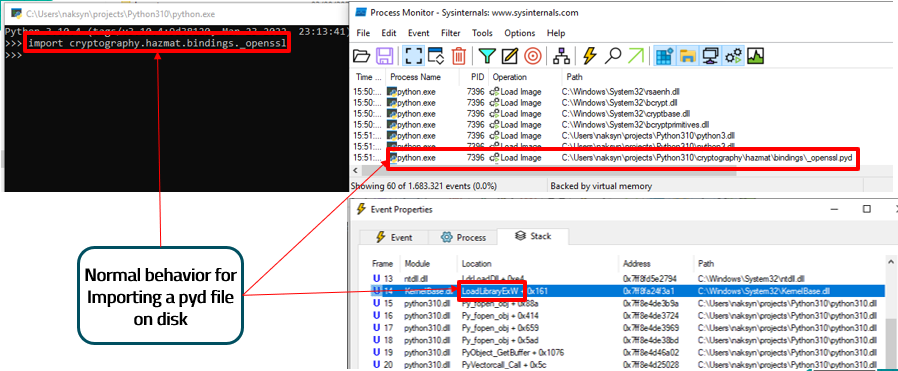This screenshot has width=898, height=371.
Task: Select stack frame 19 PyObject_GetBuffer
Action: [627, 352]
